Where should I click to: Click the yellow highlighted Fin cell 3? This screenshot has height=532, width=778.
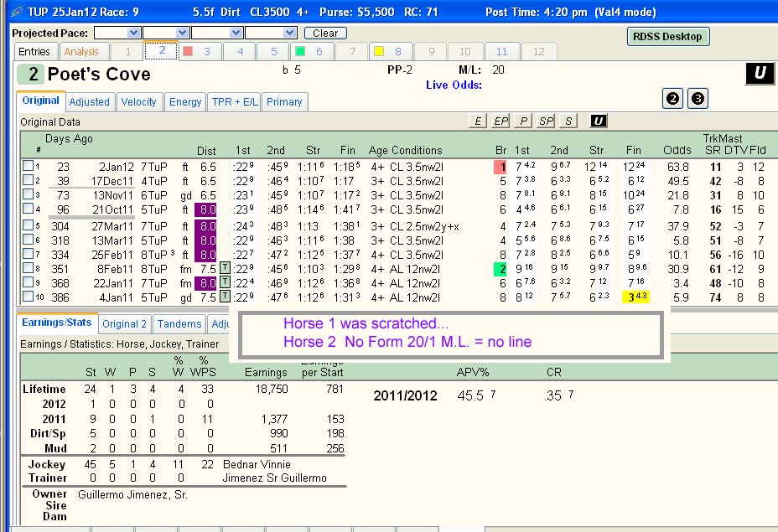(636, 297)
